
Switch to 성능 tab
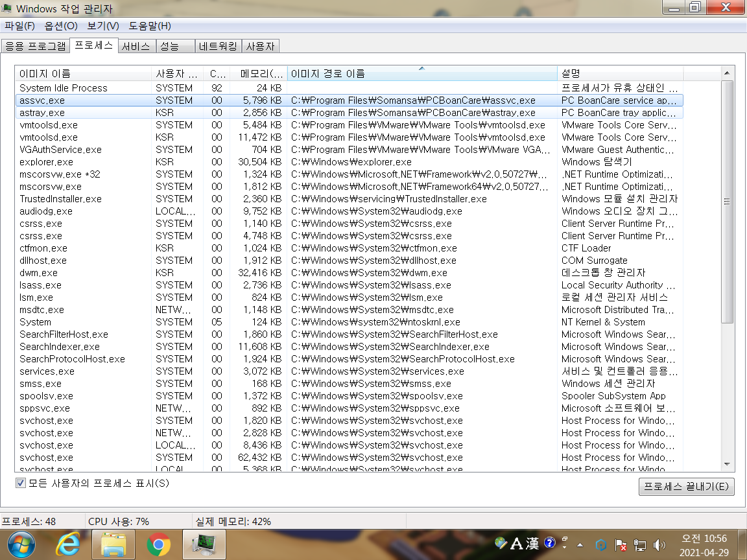(x=175, y=46)
